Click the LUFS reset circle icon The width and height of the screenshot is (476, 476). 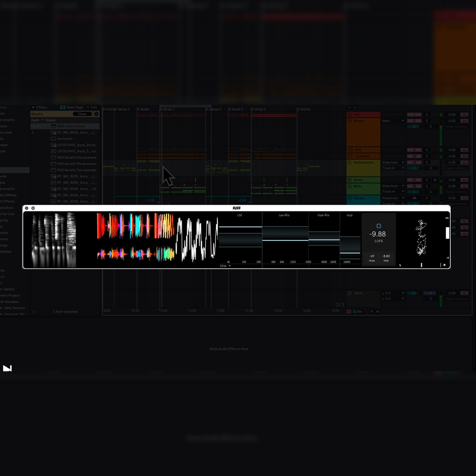pos(378,226)
